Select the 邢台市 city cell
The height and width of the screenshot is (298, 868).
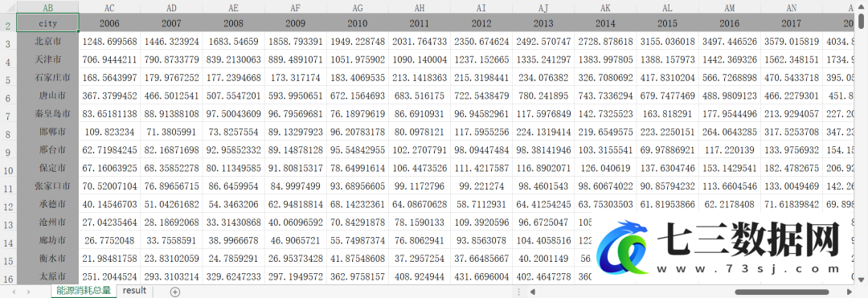[47, 151]
